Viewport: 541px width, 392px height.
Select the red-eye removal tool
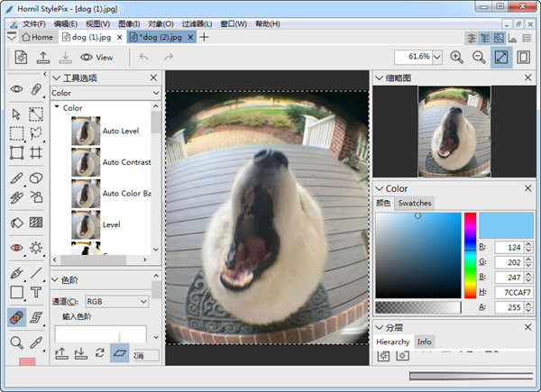pyautogui.click(x=16, y=248)
